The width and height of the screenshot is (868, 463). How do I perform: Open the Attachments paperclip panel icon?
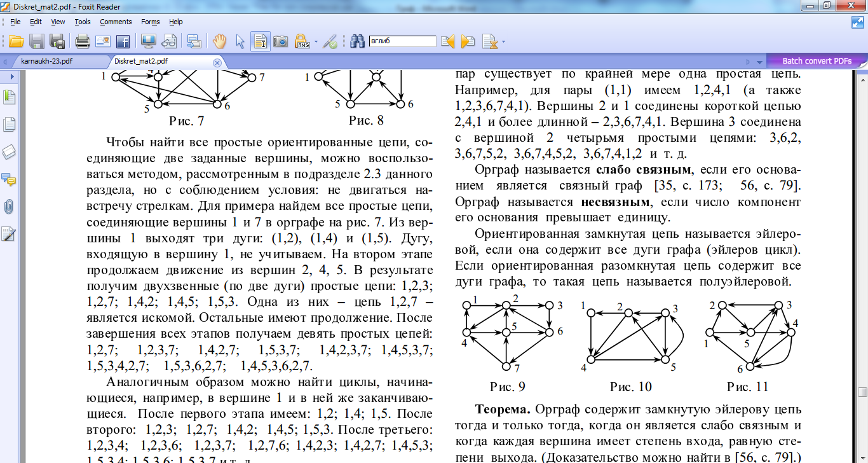click(9, 207)
